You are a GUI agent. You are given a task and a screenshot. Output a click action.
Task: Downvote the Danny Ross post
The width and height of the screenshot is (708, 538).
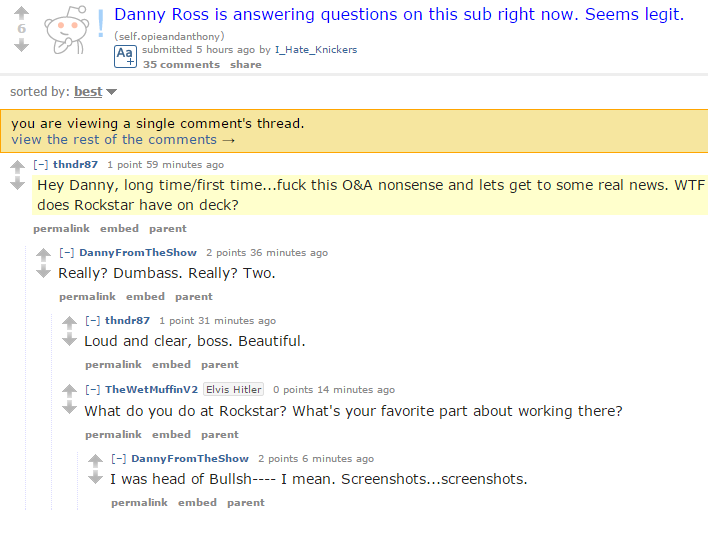click(21, 45)
